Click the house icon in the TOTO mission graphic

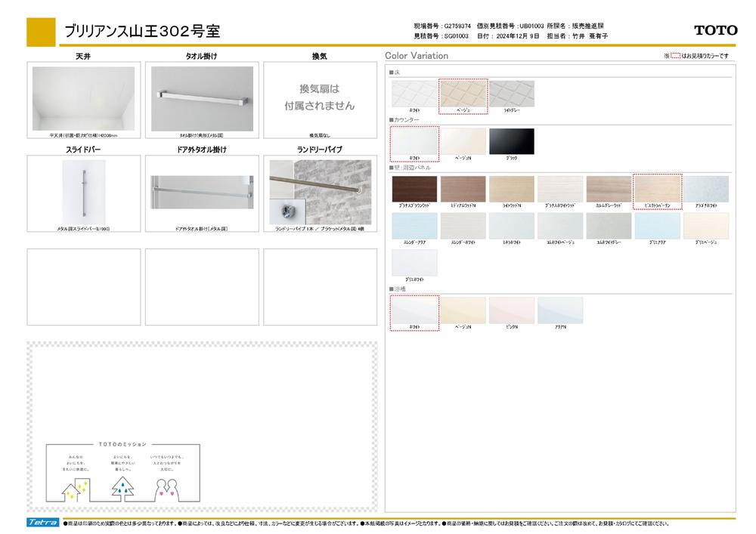pyautogui.click(x=76, y=489)
